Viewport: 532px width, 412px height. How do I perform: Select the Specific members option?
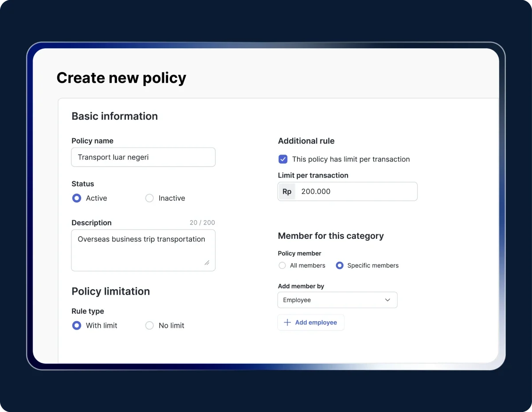(x=340, y=265)
